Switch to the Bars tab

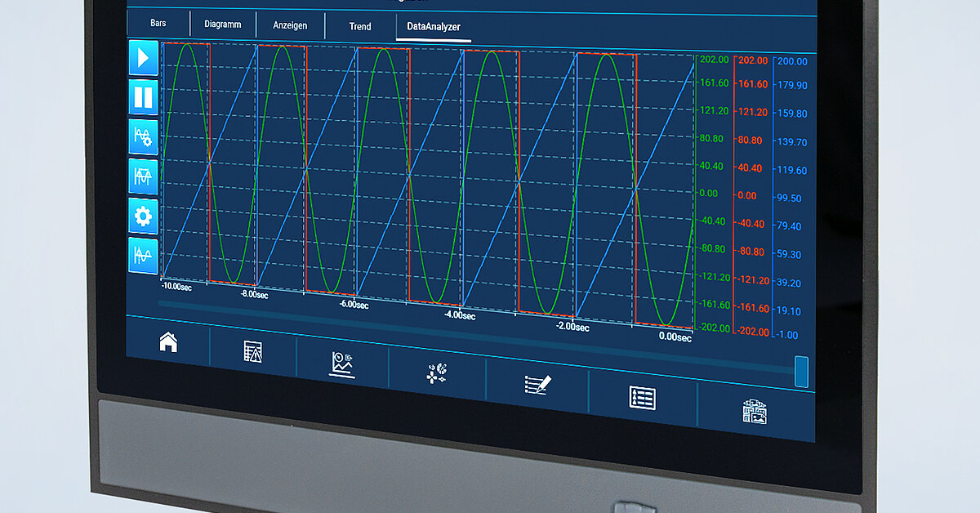(x=160, y=23)
